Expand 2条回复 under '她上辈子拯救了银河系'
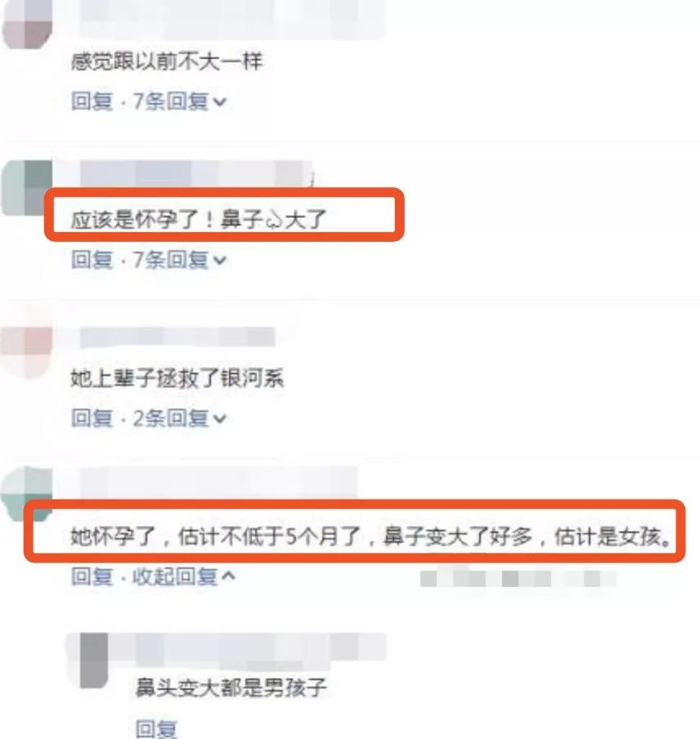Image resolution: width=700 pixels, height=739 pixels. pyautogui.click(x=179, y=418)
